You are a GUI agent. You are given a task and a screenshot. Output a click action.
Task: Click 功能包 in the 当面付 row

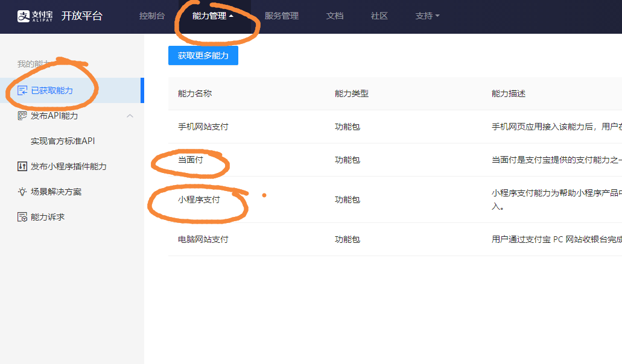[347, 160]
